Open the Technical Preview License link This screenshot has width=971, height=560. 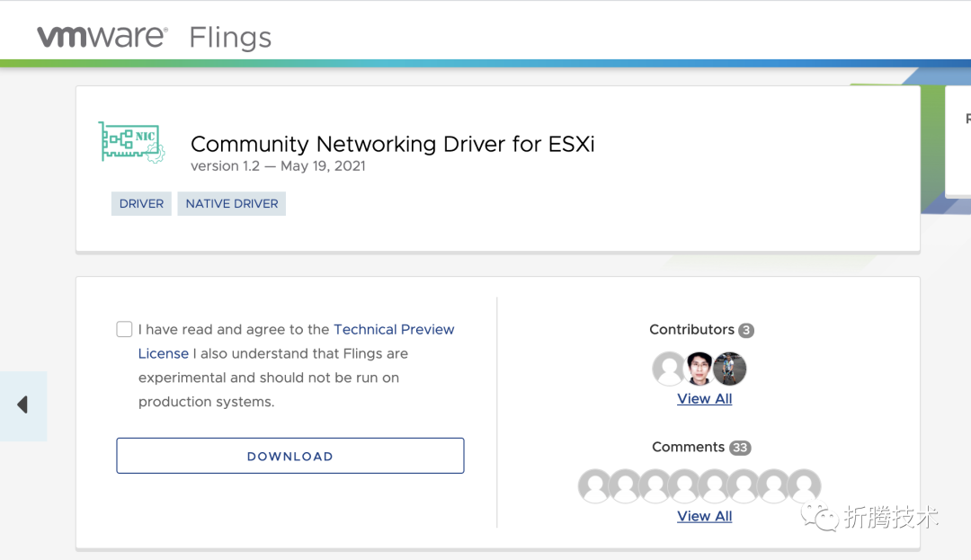coord(394,329)
